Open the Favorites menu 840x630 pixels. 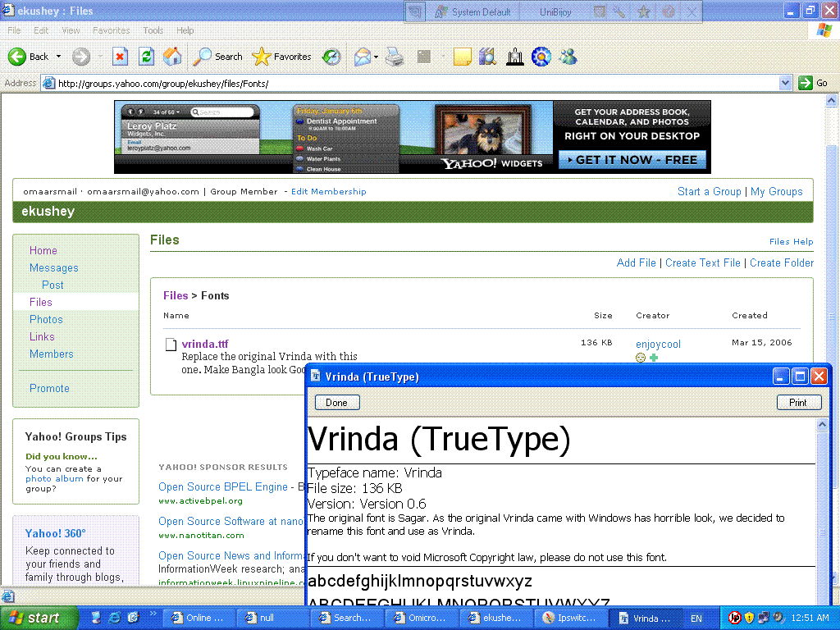111,30
